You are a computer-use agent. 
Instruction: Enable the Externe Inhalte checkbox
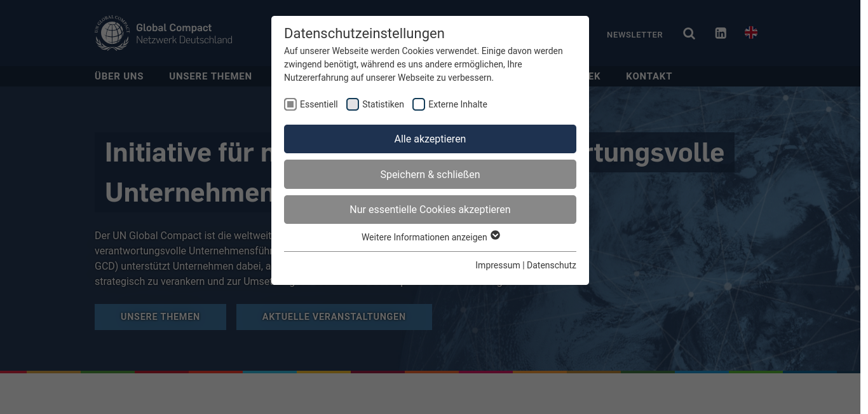[x=419, y=104]
